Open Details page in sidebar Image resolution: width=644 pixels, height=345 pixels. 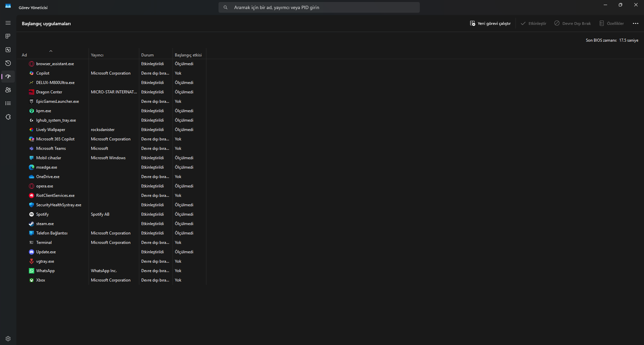[8, 103]
